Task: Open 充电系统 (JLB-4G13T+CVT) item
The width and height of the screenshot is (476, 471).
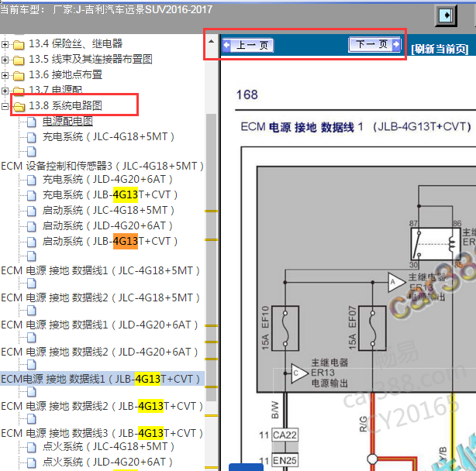Action: tap(110, 194)
